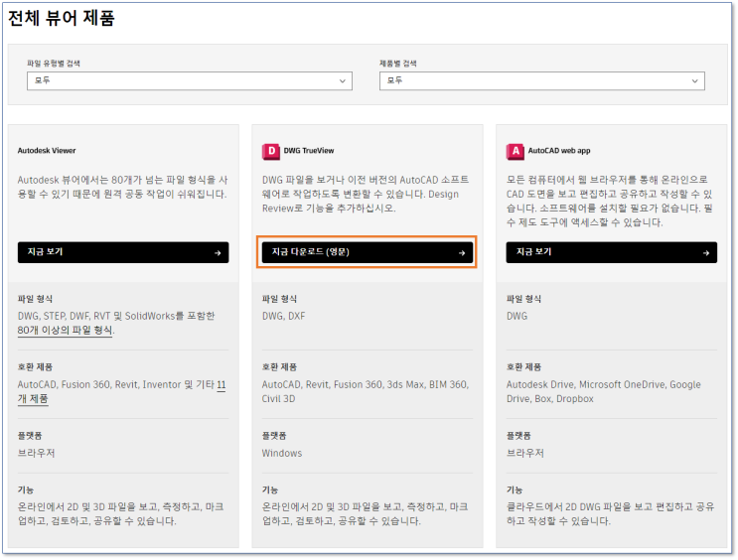738x560 pixels.
Task: Click the 파일 유형별 검색 label
Action: pos(54,64)
